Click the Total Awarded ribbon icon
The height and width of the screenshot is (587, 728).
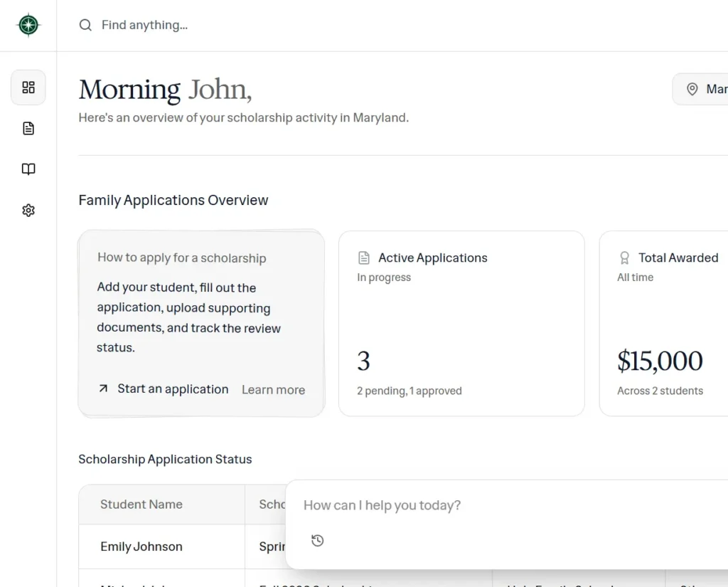tap(624, 258)
